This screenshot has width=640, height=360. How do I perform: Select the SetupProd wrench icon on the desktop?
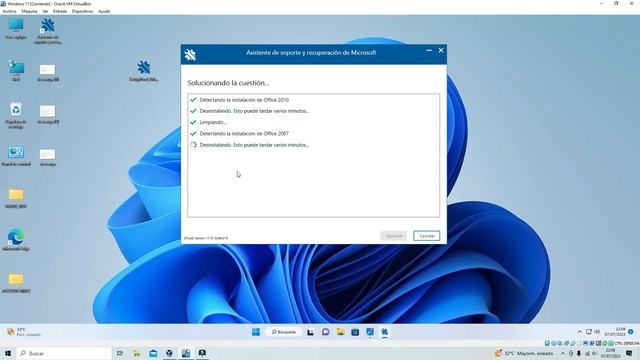point(144,71)
